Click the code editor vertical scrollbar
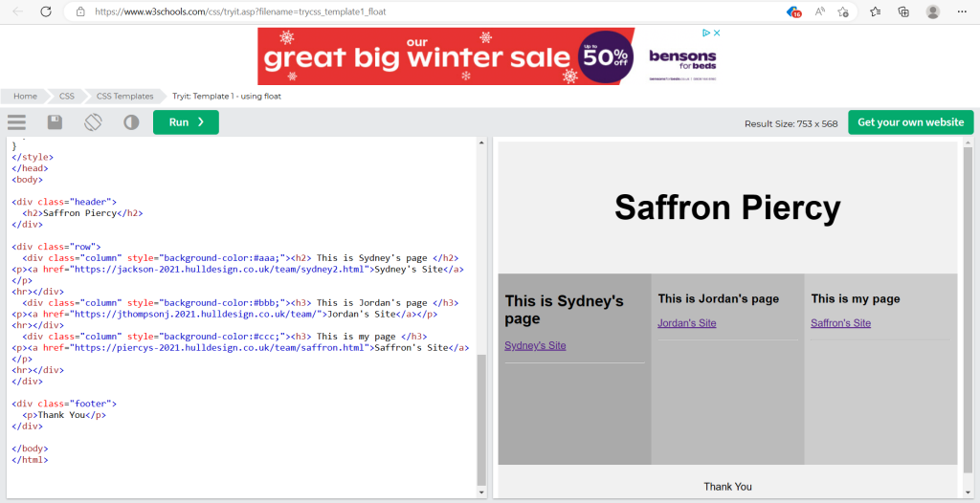The width and height of the screenshot is (980, 503). click(481, 421)
